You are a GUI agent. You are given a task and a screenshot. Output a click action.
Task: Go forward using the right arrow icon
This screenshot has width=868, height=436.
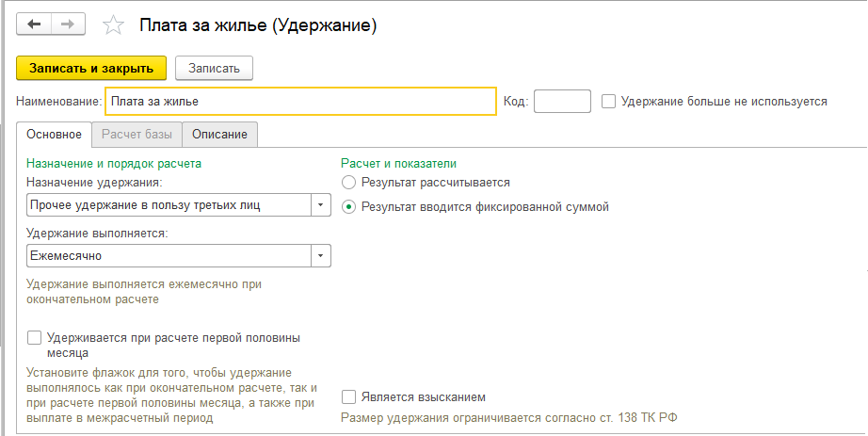(x=68, y=24)
